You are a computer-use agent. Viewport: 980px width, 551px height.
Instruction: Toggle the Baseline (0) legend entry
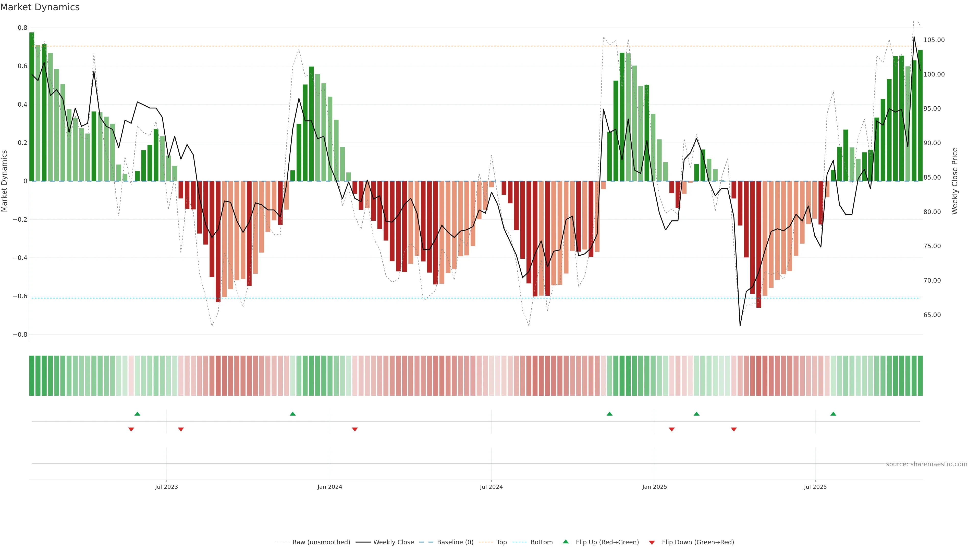point(455,542)
